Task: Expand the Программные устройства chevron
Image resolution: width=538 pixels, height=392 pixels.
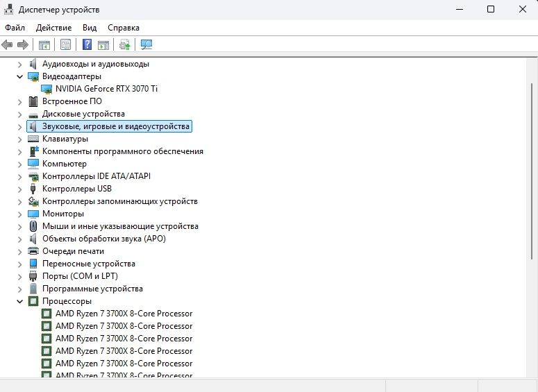Action: click(19, 289)
